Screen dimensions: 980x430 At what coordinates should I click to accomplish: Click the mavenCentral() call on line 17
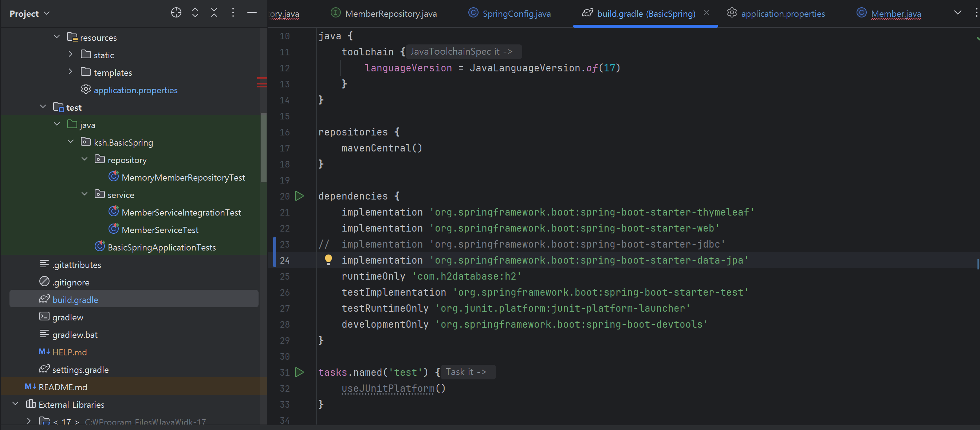[382, 148]
